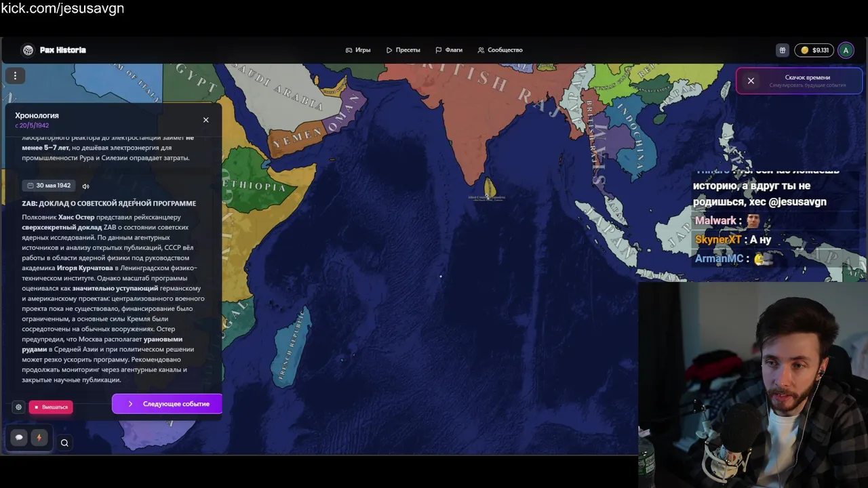Viewport: 868px width, 488px height.
Task: Click the Вмешаться button
Action: click(x=51, y=407)
